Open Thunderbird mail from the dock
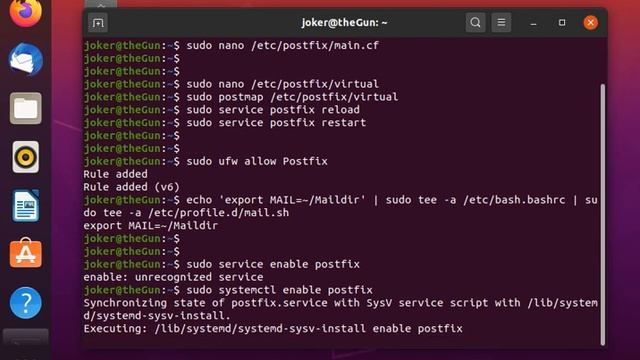The width and height of the screenshot is (640, 360). click(26, 60)
